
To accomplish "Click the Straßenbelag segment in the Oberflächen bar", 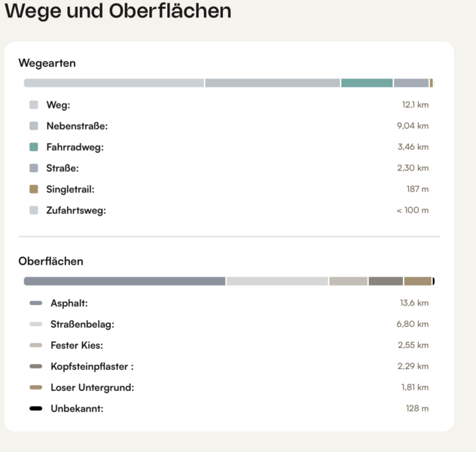I will pyautogui.click(x=277, y=281).
